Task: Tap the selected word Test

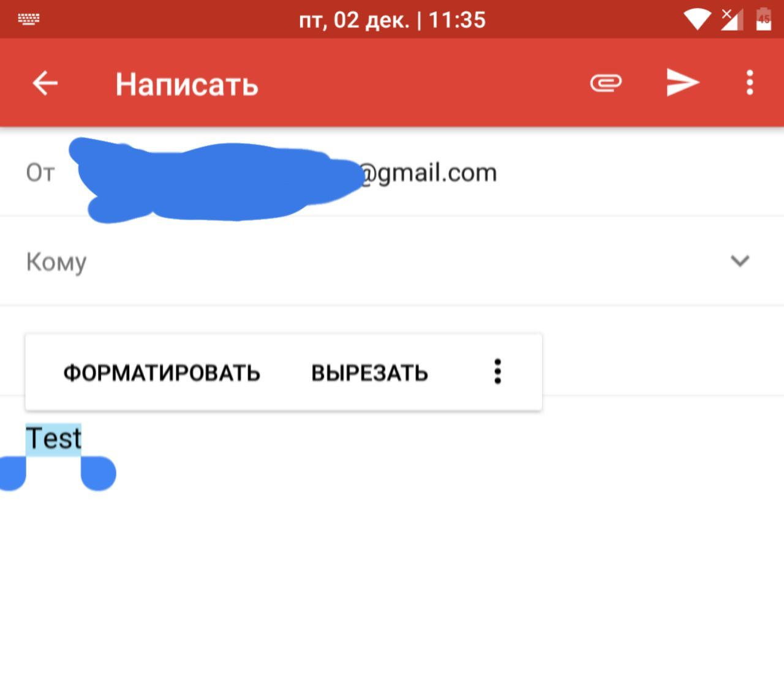Action: pyautogui.click(x=53, y=439)
